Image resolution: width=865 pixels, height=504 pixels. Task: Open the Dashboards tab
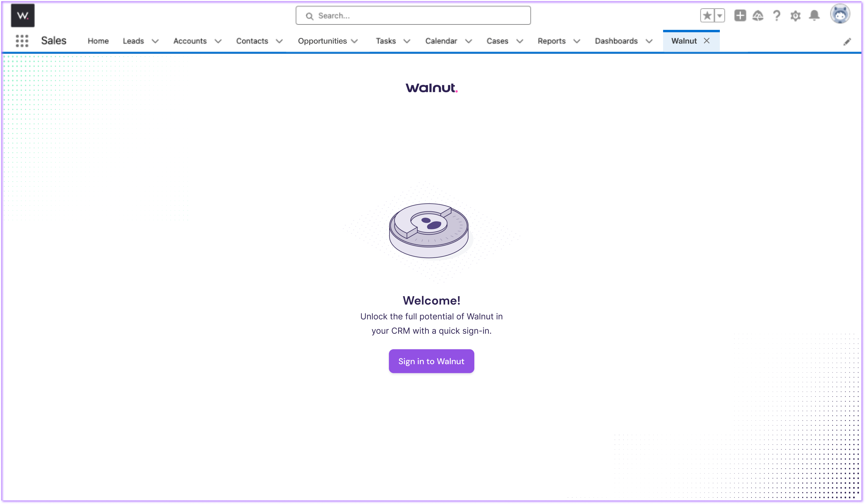(616, 41)
